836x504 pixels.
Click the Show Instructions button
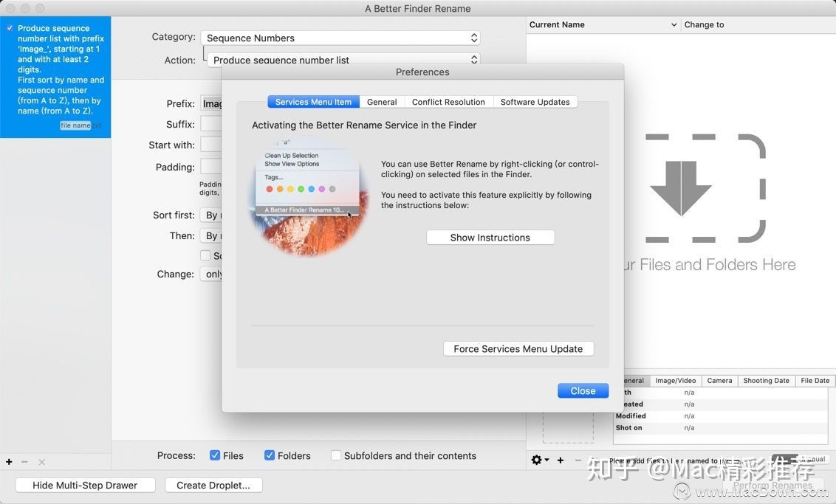tap(490, 238)
